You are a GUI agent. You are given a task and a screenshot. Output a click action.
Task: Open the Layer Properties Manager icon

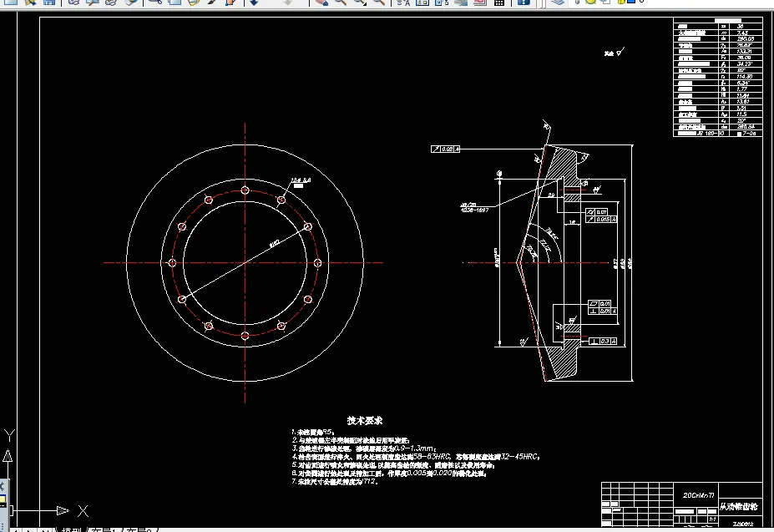[x=559, y=2]
